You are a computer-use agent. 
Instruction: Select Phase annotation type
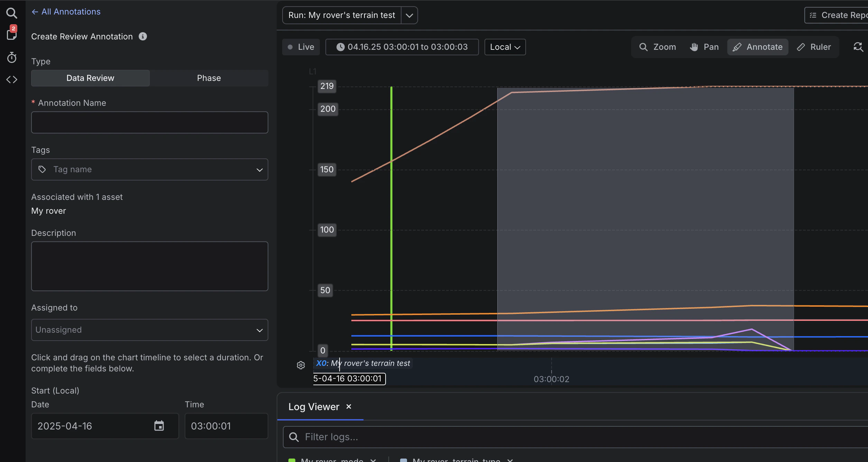[x=209, y=78]
